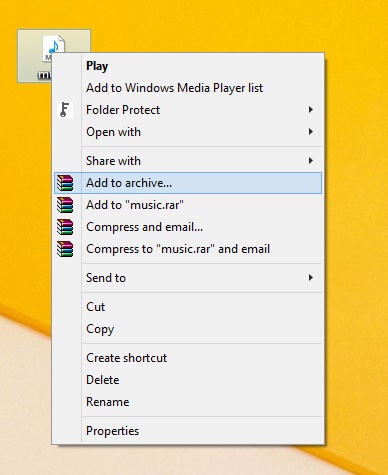The image size is (388, 475).
Task: Open the Send to menu entry
Action: pos(188,278)
